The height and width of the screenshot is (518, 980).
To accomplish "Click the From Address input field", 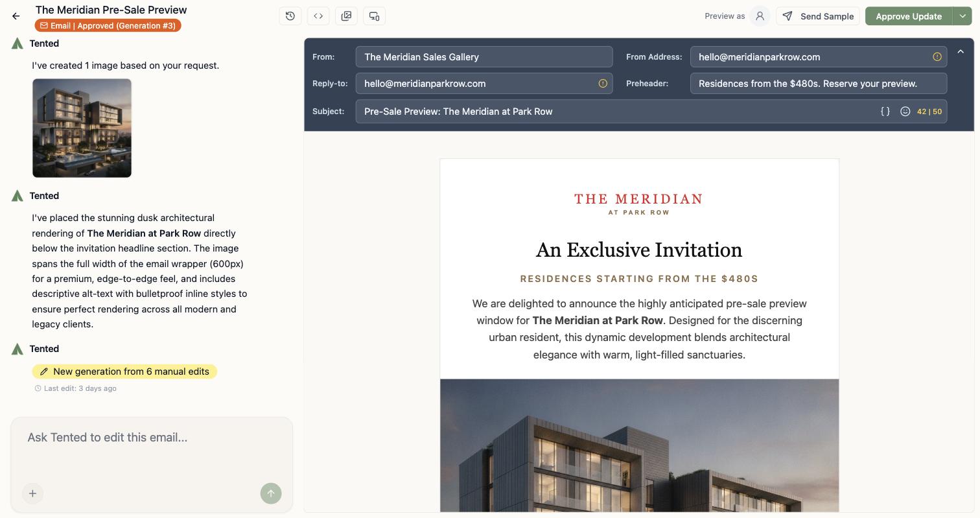I will coord(819,57).
